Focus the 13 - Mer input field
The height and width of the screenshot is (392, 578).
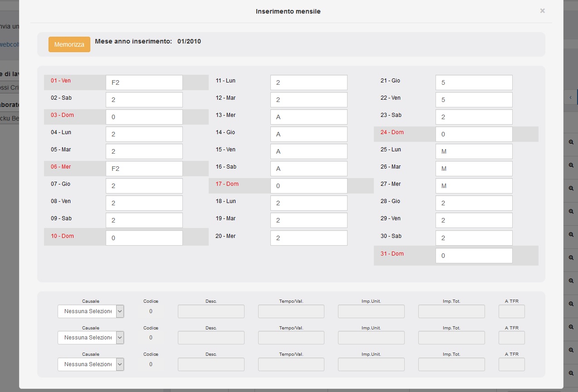pos(309,117)
